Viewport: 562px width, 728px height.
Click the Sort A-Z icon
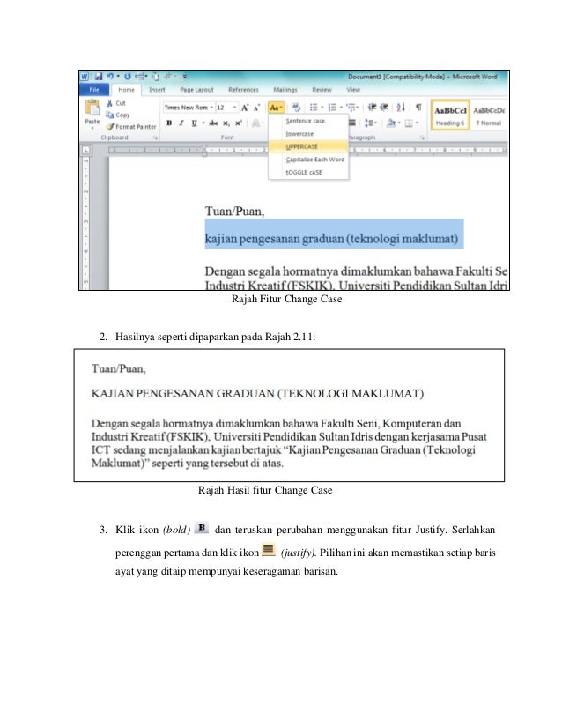(401, 108)
